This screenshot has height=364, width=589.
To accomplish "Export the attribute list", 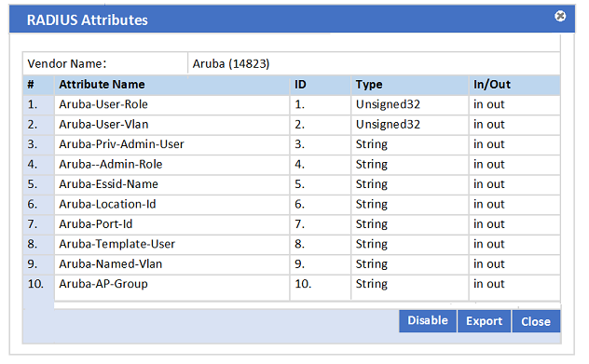I will click(485, 321).
